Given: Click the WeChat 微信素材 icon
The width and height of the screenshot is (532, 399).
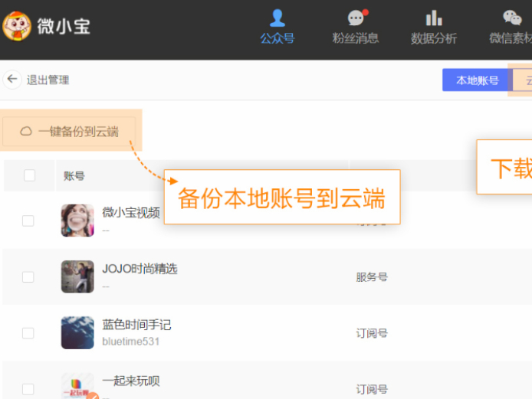Looking at the screenshot, I should pyautogui.click(x=512, y=18).
